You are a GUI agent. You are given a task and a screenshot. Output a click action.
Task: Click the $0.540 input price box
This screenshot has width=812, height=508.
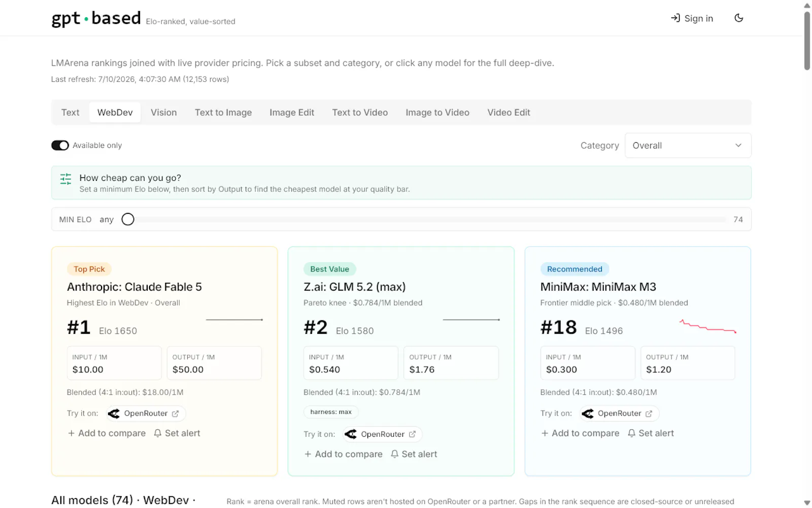pyautogui.click(x=351, y=363)
